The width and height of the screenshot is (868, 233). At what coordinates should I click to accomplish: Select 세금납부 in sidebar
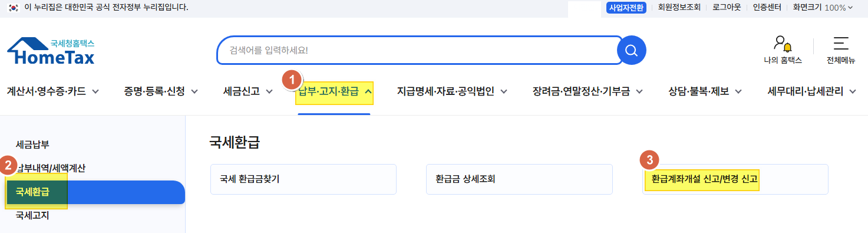32,144
